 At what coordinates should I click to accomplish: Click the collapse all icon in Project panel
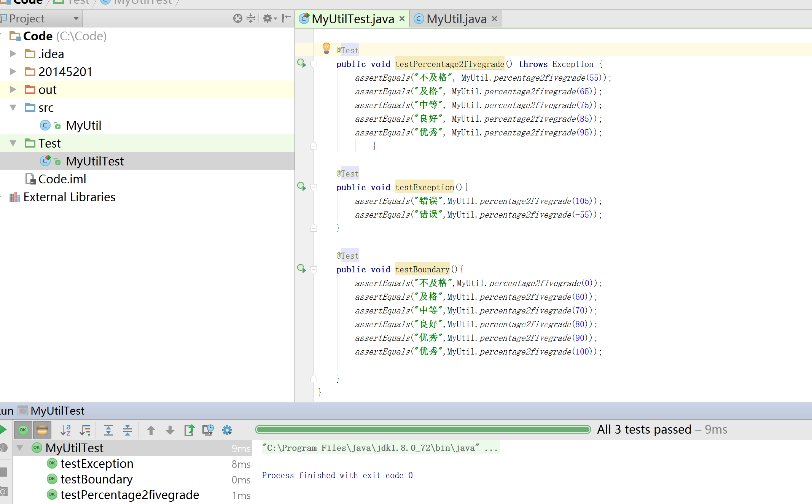[251, 18]
